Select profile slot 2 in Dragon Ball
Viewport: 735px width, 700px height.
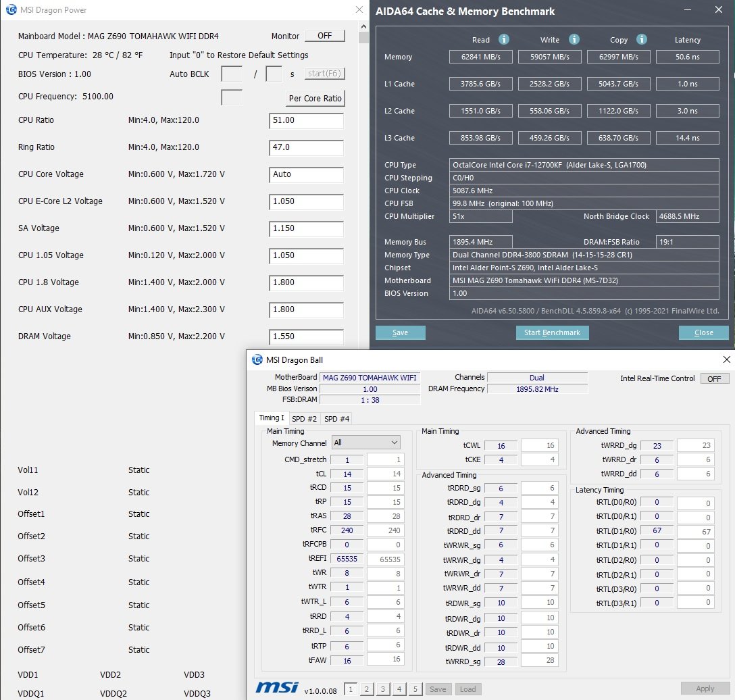click(367, 689)
